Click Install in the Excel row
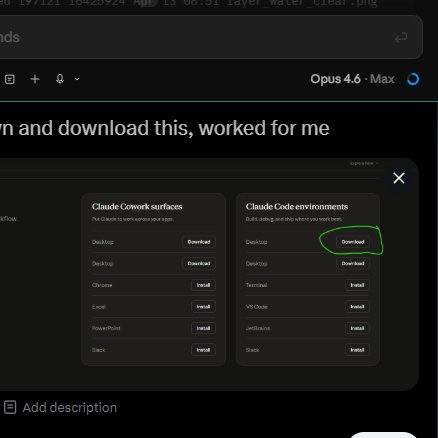The height and width of the screenshot is (438, 438). (203, 307)
